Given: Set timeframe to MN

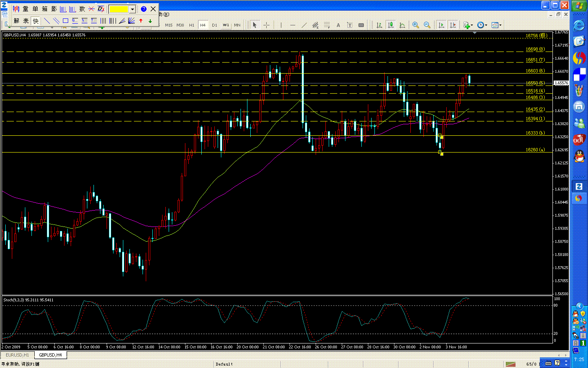Looking at the screenshot, I should pyautogui.click(x=237, y=25).
